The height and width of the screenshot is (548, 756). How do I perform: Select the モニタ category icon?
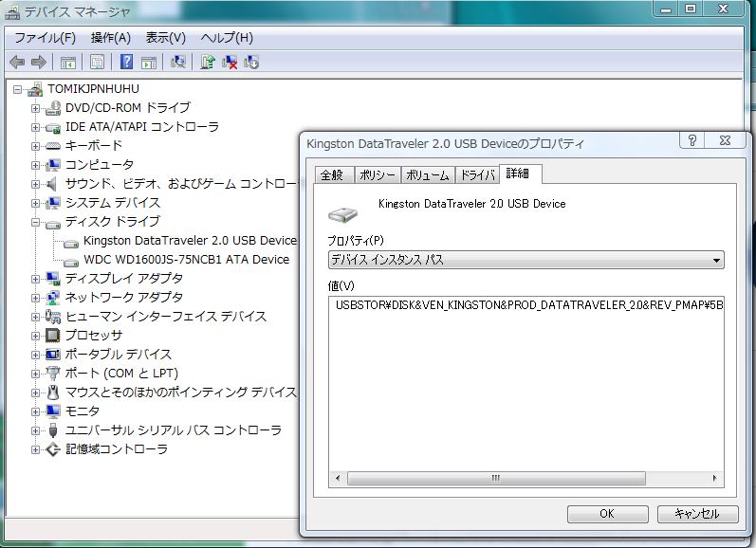tap(53, 411)
